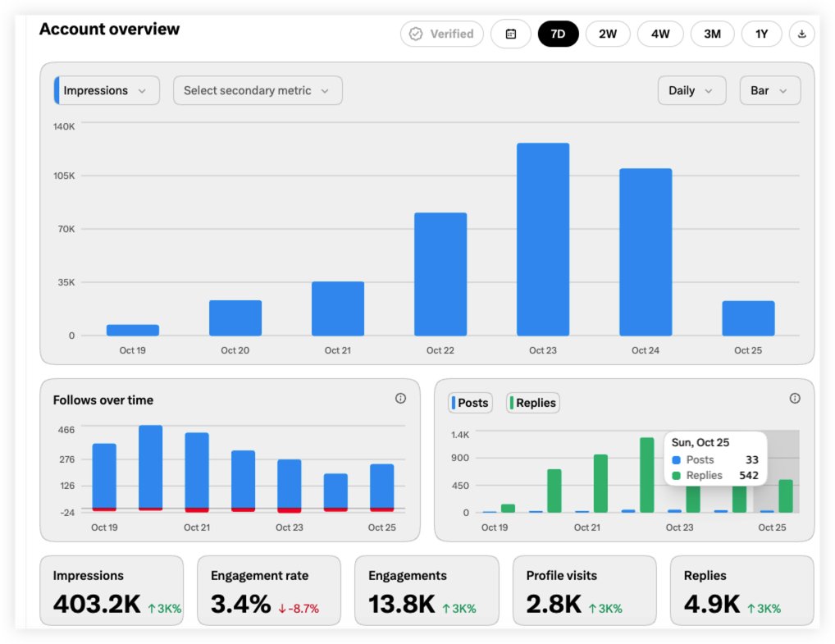Click the Impressions 403.2K stat card
This screenshot has height=644, width=835.
[112, 591]
